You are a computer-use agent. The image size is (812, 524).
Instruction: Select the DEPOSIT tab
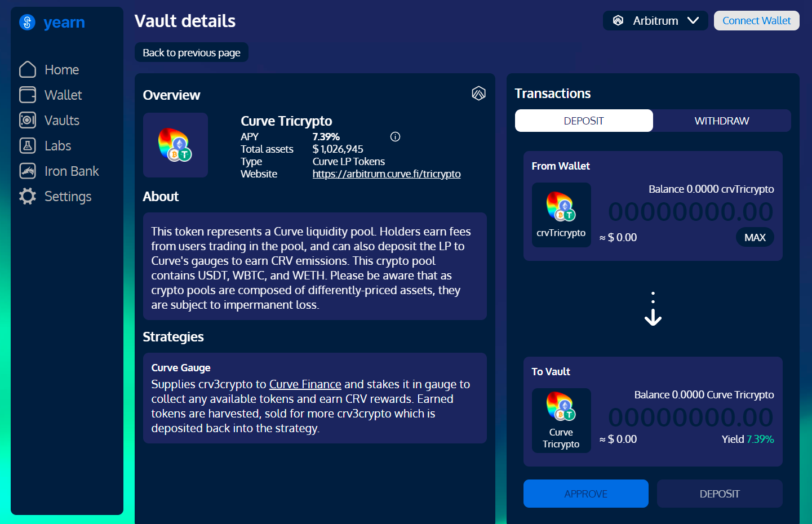click(x=583, y=121)
